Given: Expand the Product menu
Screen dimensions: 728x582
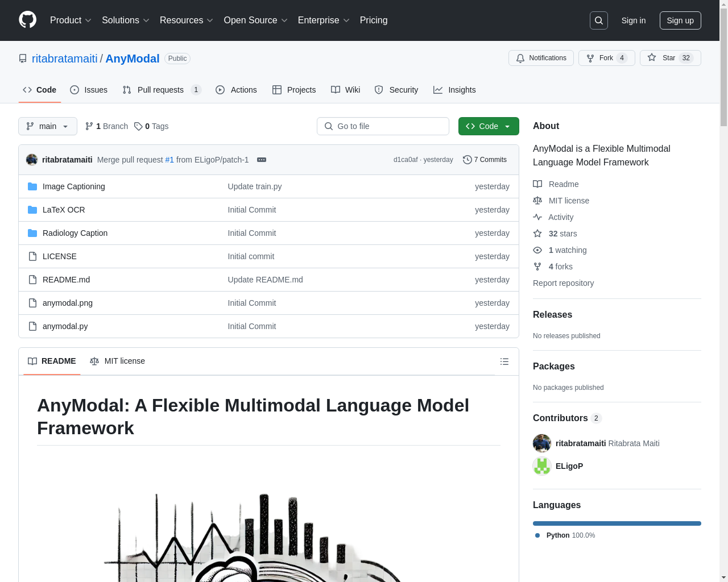Looking at the screenshot, I should click(71, 20).
